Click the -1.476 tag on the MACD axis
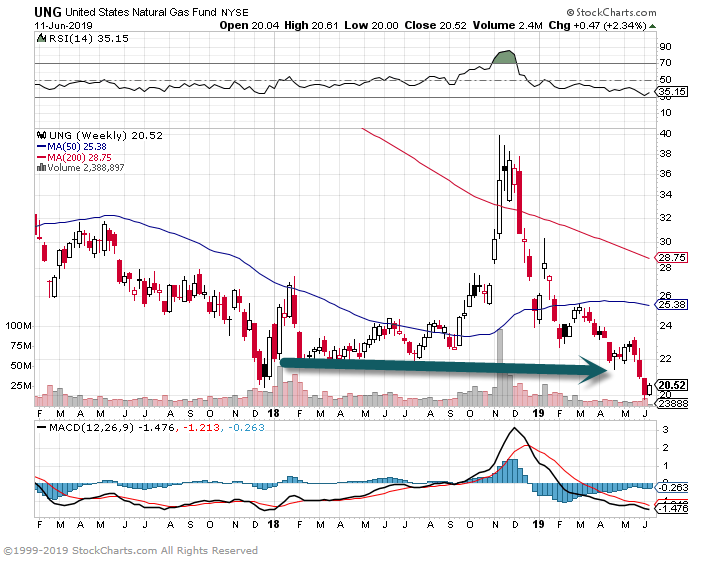This screenshot has height=569, width=713. pos(672,509)
